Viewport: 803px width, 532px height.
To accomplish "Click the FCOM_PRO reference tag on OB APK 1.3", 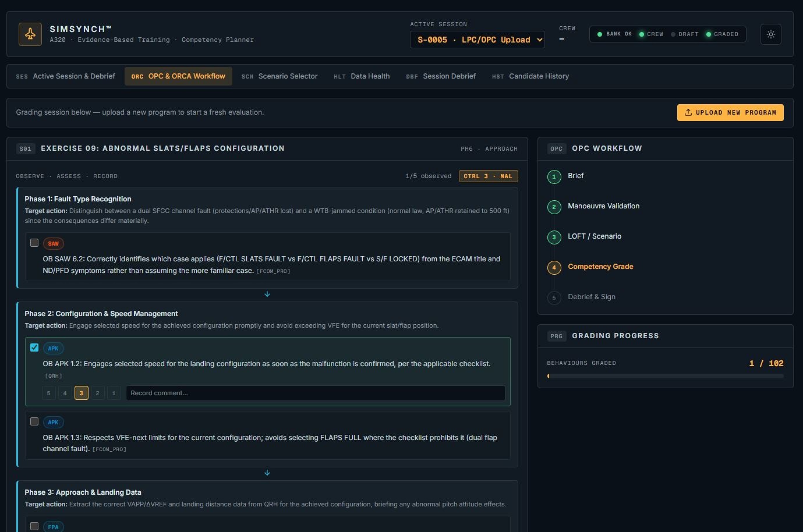I will 109,449.
